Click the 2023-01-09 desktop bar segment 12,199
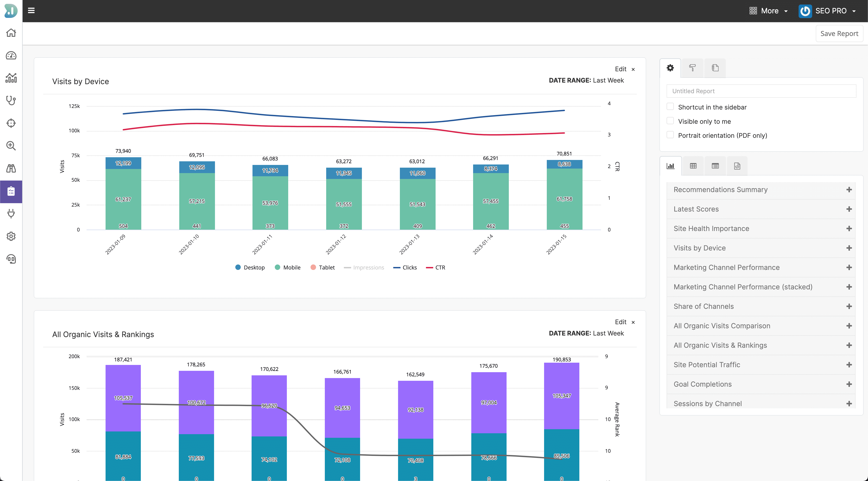Image resolution: width=868 pixels, height=481 pixels. click(123, 163)
